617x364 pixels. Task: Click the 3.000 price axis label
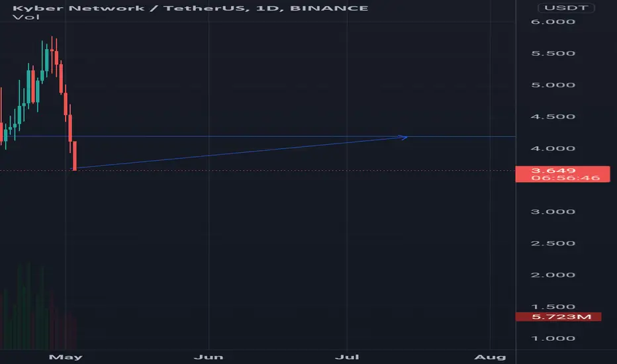pyautogui.click(x=553, y=212)
